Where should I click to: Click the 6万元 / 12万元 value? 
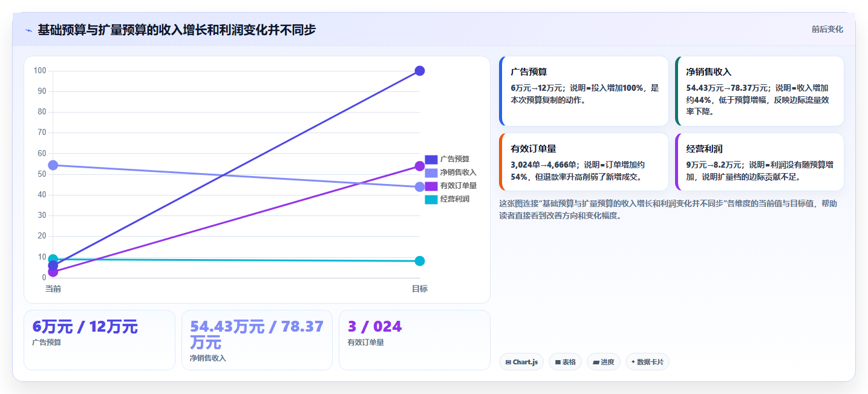85,327
